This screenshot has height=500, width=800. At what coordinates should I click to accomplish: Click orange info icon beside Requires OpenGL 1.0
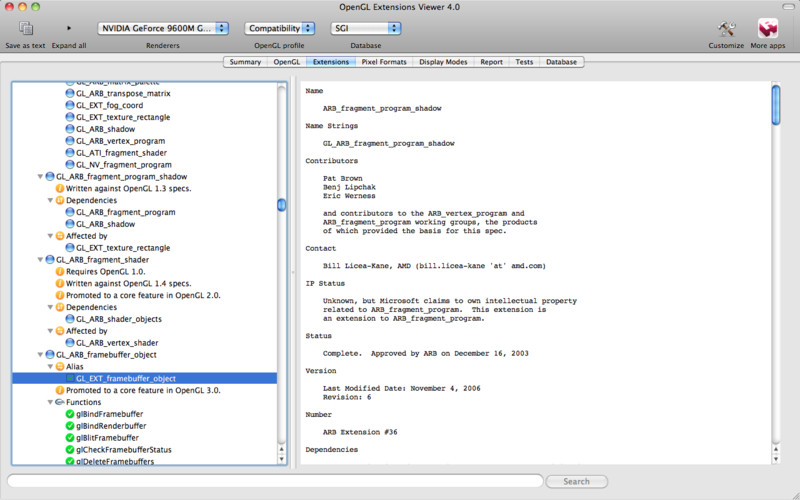60,272
